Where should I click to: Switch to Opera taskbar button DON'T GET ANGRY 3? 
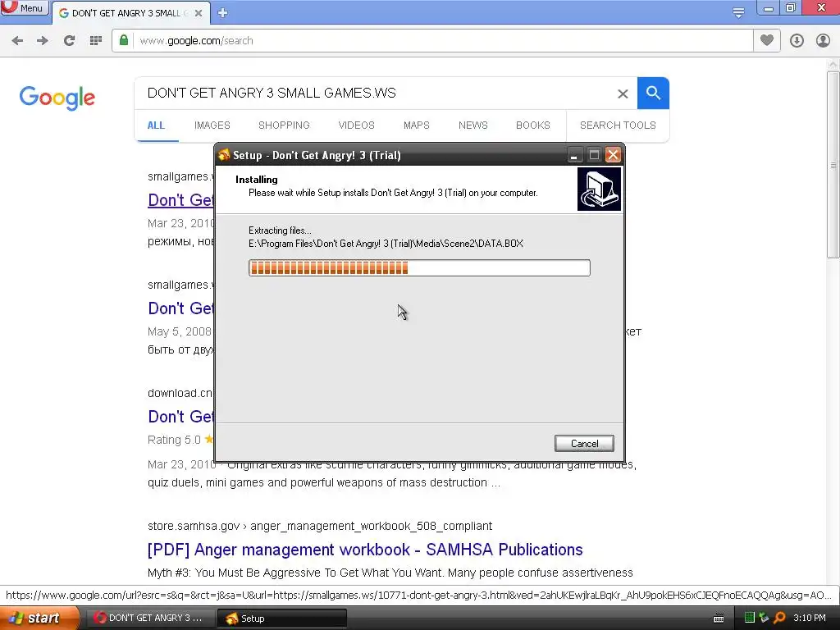[150, 619]
